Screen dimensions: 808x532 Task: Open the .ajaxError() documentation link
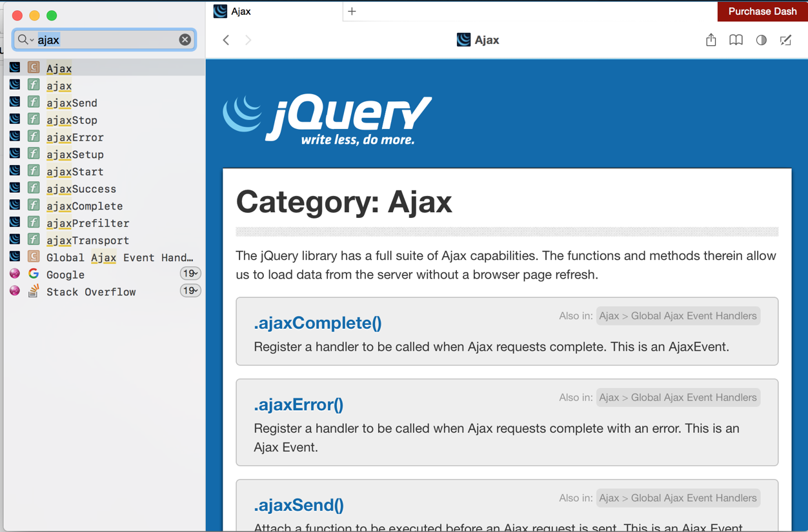pos(298,404)
